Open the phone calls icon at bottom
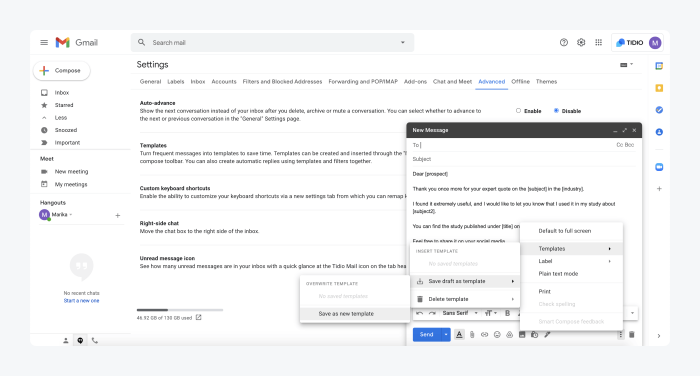The height and width of the screenshot is (376, 700). pyautogui.click(x=95, y=340)
